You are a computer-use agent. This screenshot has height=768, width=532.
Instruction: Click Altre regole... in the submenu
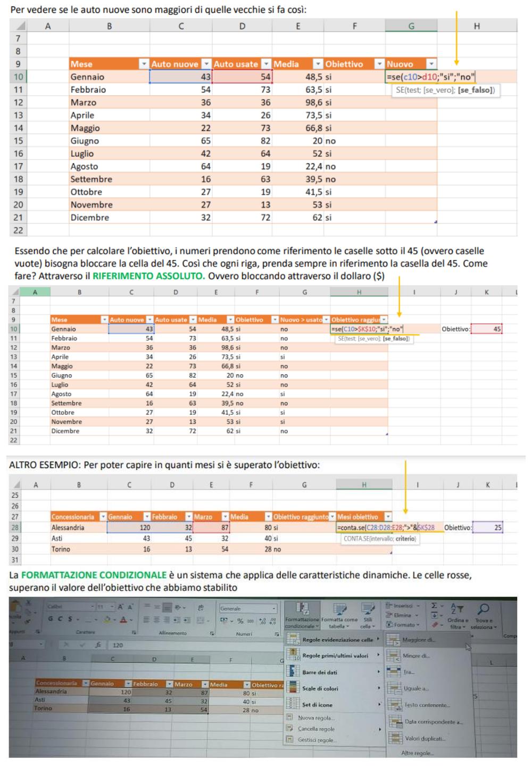[418, 753]
